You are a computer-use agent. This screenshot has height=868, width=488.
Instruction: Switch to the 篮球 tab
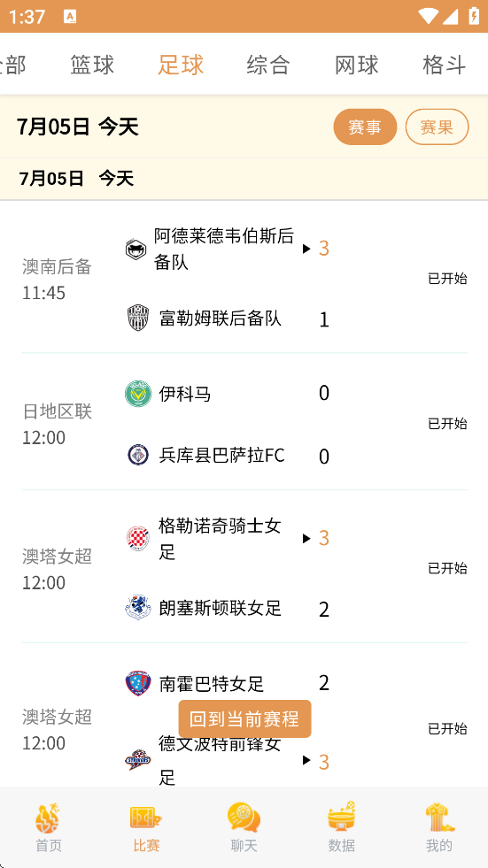pyautogui.click(x=92, y=65)
